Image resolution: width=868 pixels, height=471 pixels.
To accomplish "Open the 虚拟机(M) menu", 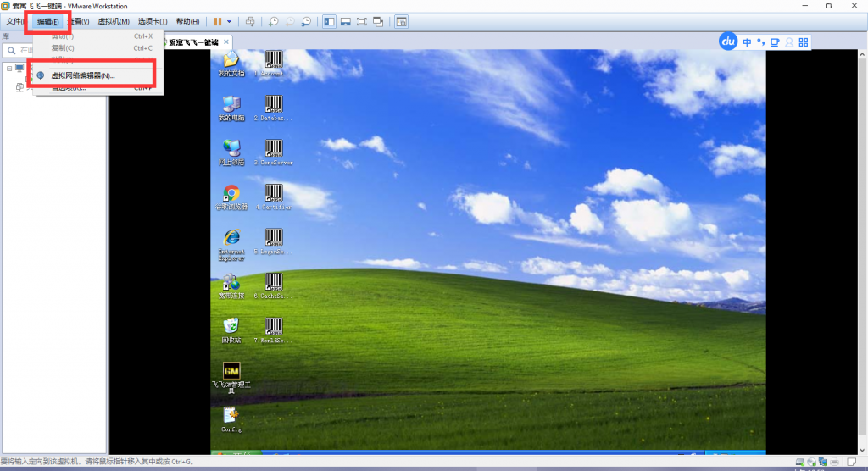I will tap(114, 21).
